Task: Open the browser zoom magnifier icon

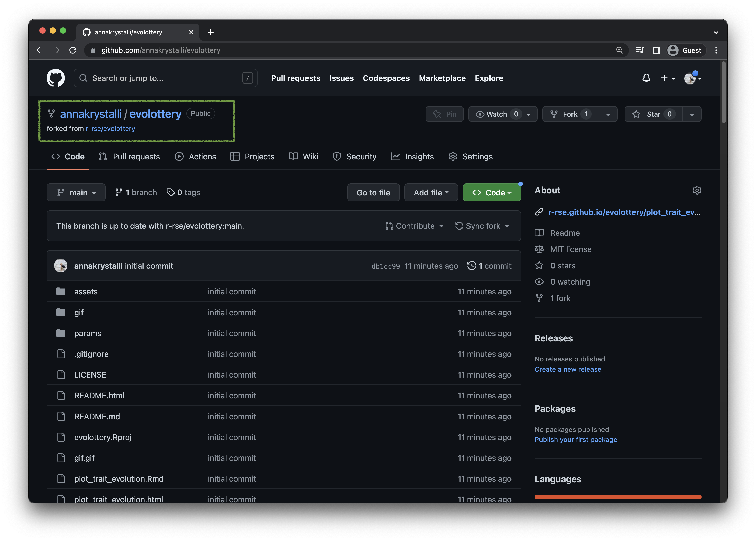Action: [619, 50]
